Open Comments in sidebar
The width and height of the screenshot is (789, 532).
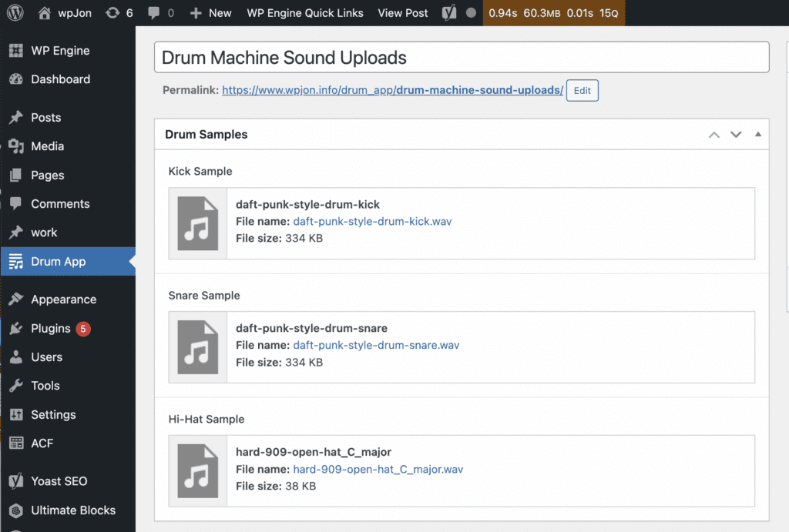click(68, 204)
